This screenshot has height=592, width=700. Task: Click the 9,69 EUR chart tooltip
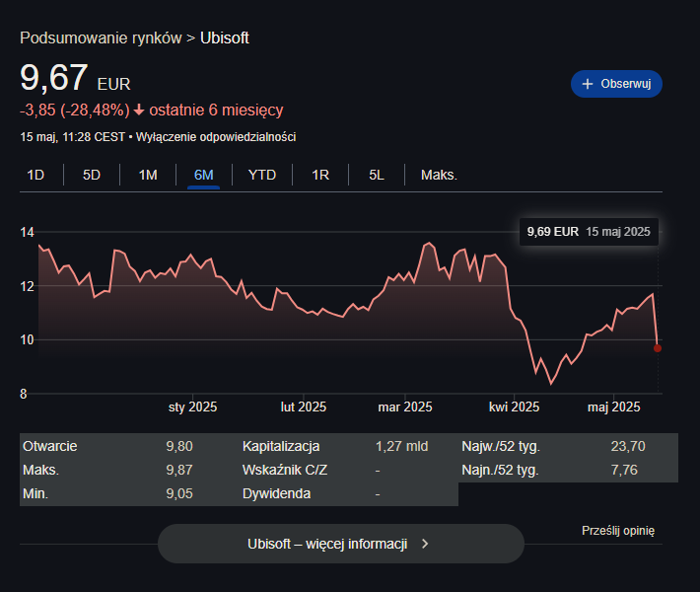(589, 232)
